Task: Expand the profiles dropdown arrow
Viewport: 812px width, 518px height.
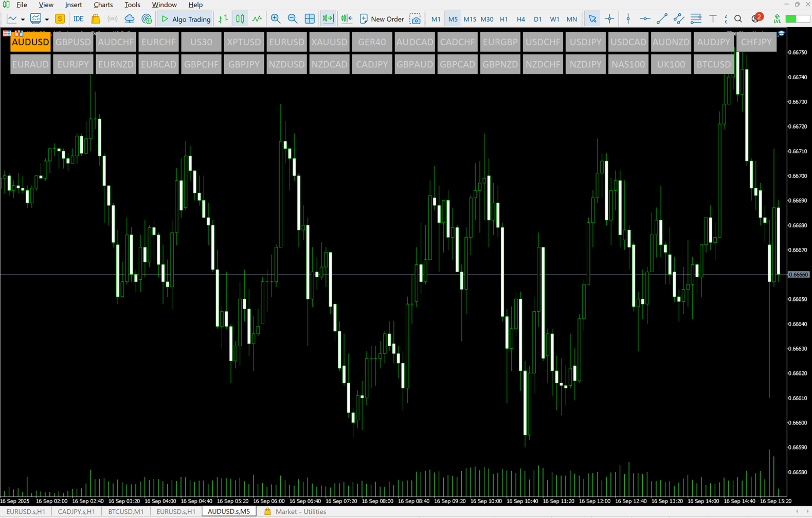Action: [47, 20]
